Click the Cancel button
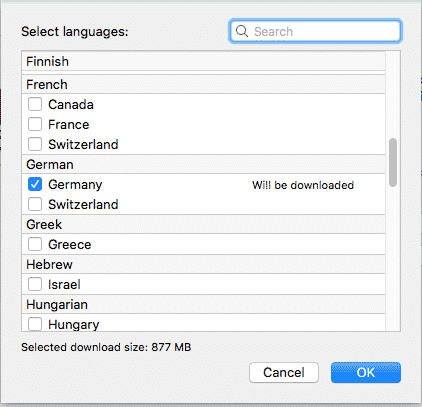Viewport: 422px width, 407px height. pos(284,372)
